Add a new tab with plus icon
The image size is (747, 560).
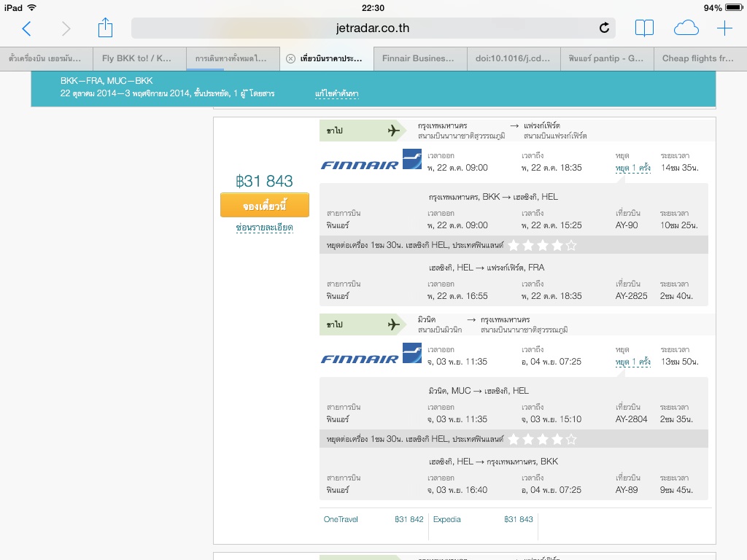tap(724, 28)
